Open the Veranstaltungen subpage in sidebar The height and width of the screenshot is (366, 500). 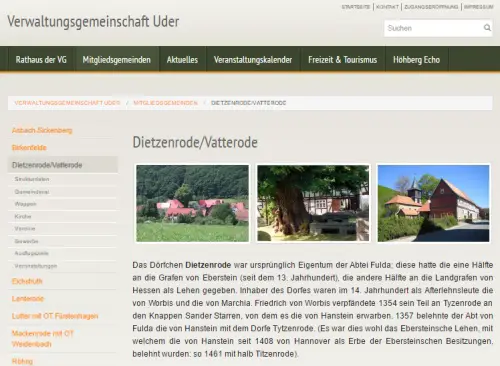(x=36, y=266)
